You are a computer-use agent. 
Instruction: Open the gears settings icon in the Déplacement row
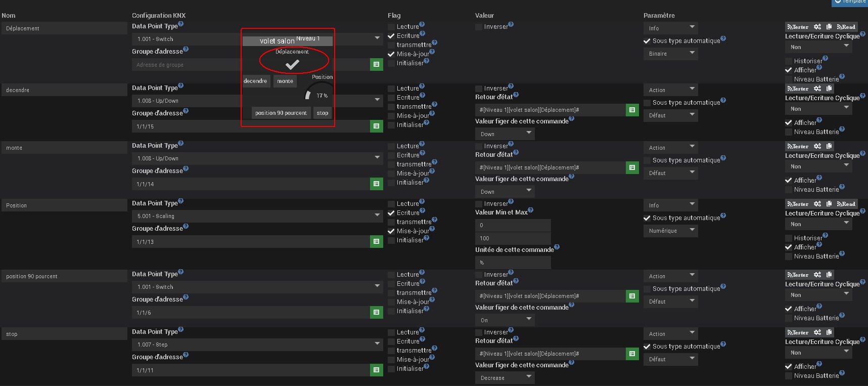(817, 27)
